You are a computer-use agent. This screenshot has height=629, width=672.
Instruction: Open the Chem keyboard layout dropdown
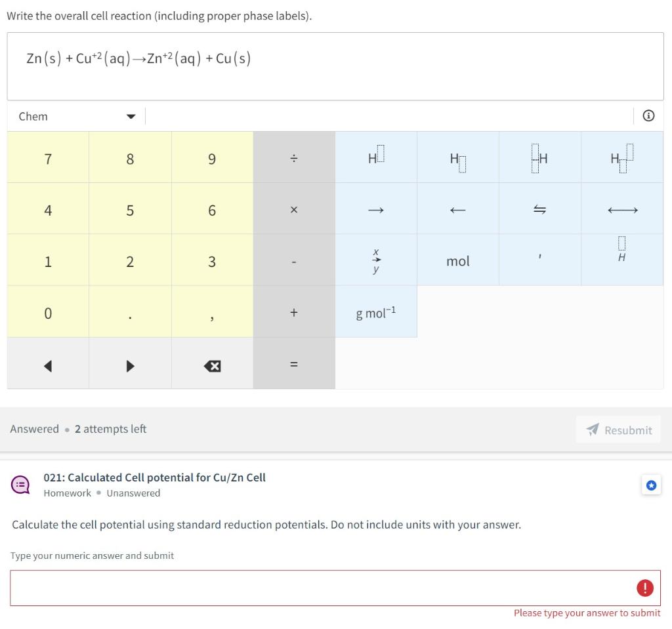75,116
